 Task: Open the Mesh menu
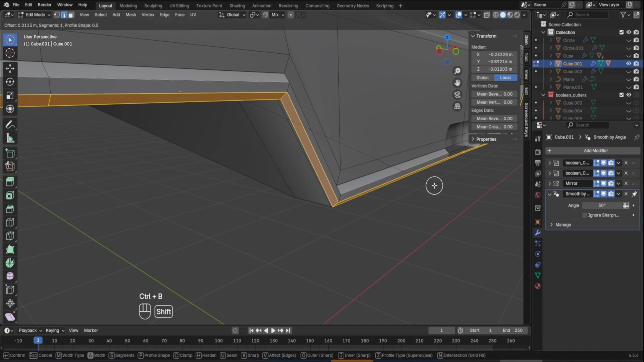130,15
